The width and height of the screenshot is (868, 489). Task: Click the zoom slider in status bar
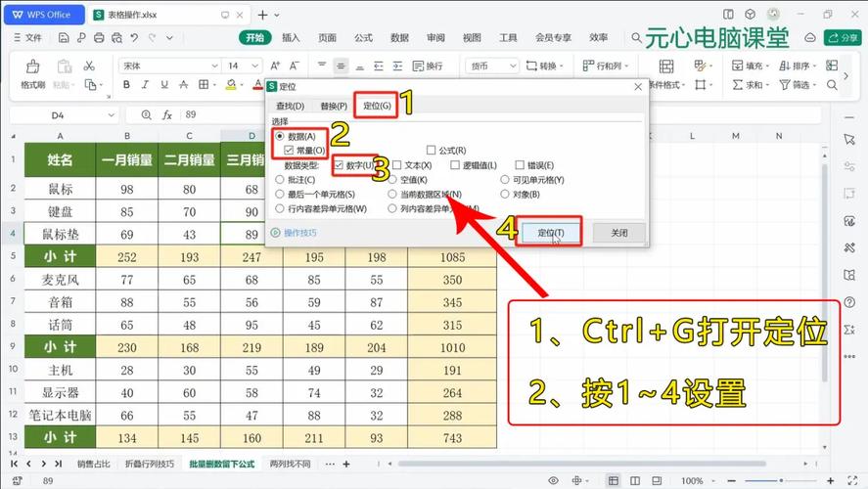(x=781, y=481)
